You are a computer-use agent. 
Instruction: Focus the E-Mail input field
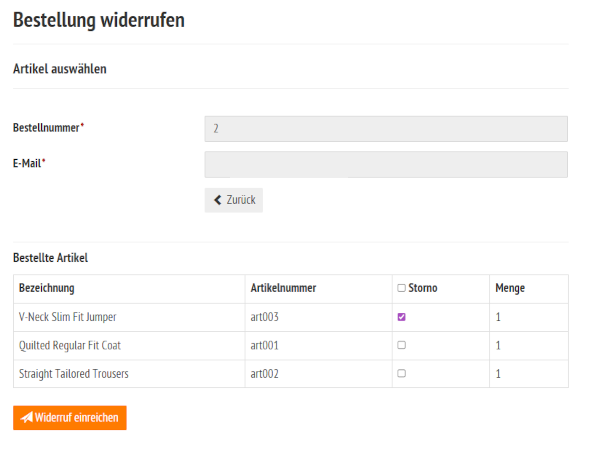tap(385, 164)
